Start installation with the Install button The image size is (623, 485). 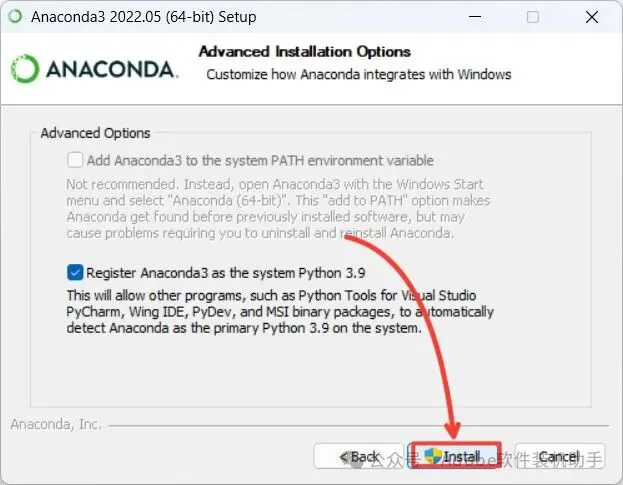pyautogui.click(x=454, y=456)
